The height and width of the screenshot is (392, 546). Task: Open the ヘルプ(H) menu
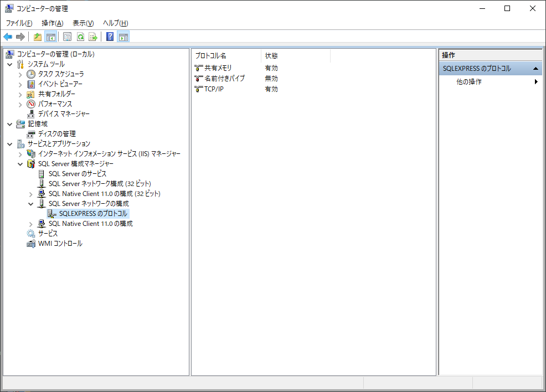click(x=116, y=23)
